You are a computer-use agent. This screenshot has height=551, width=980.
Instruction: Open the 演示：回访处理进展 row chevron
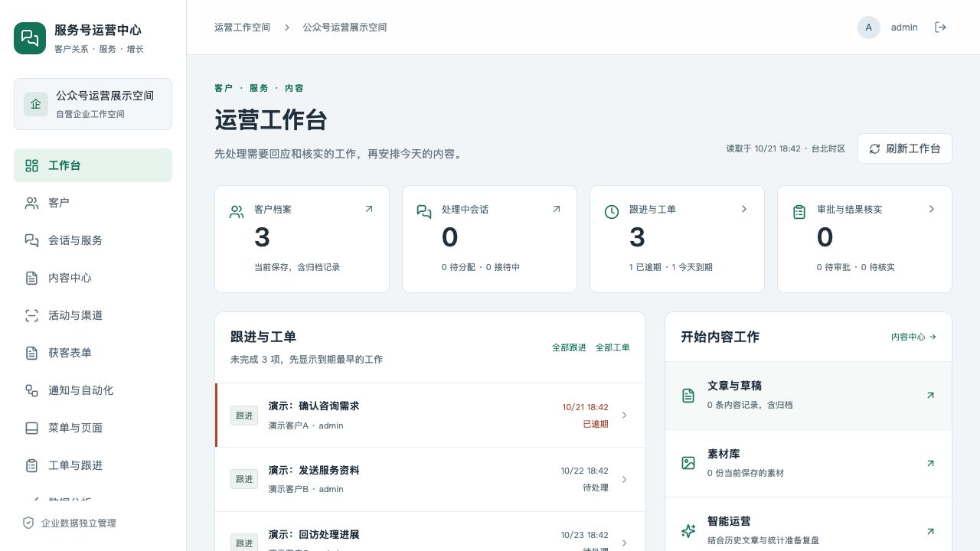624,542
